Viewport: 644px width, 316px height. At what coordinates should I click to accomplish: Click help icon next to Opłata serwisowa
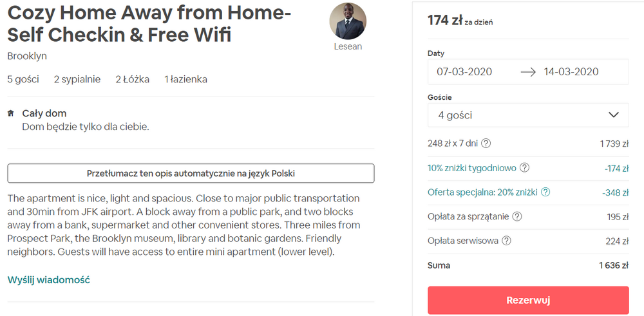pos(506,241)
